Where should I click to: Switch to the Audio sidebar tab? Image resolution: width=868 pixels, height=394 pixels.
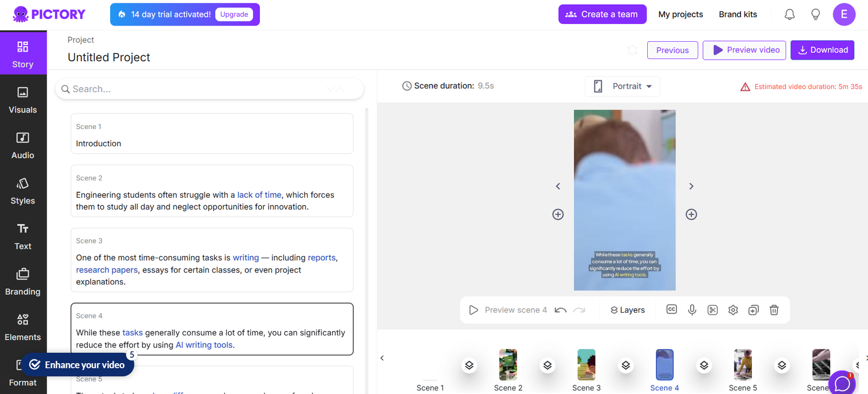tap(23, 146)
